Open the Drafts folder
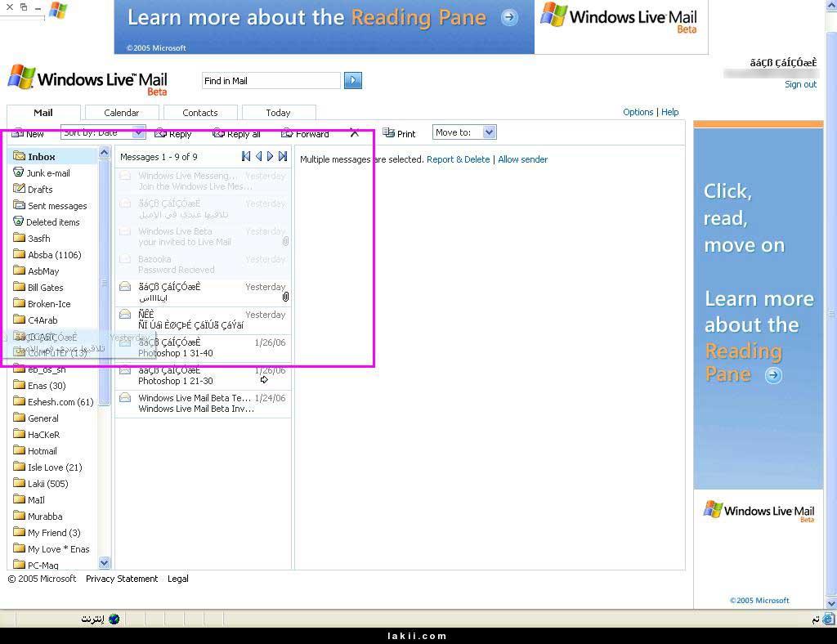The image size is (837, 644). tap(33, 190)
